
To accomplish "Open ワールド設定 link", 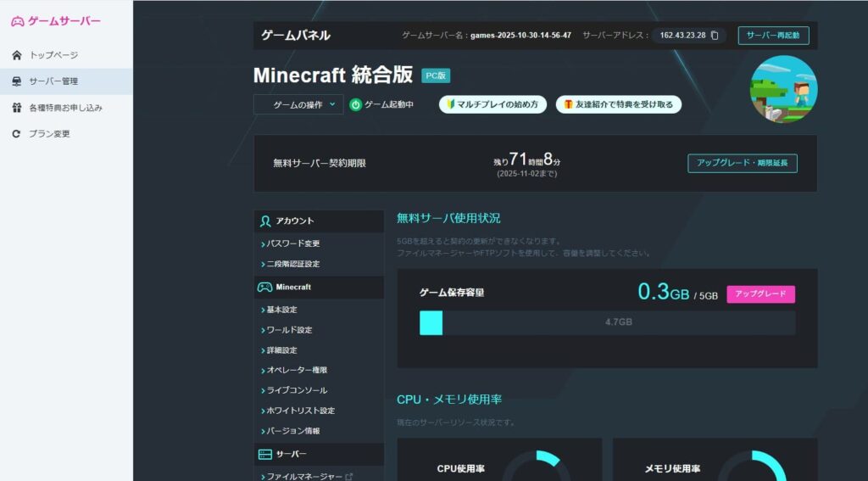I will tap(289, 330).
